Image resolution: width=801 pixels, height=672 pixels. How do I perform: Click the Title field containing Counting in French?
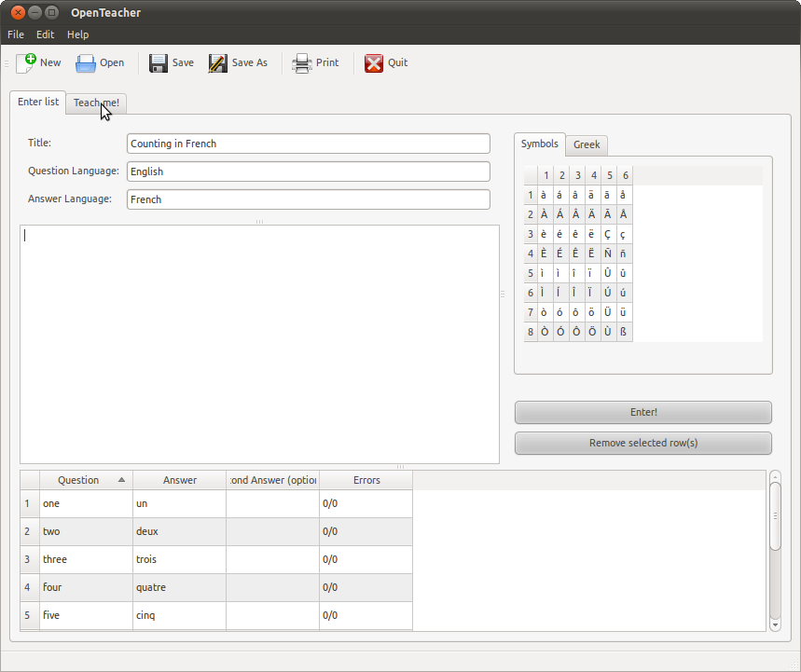pos(308,144)
